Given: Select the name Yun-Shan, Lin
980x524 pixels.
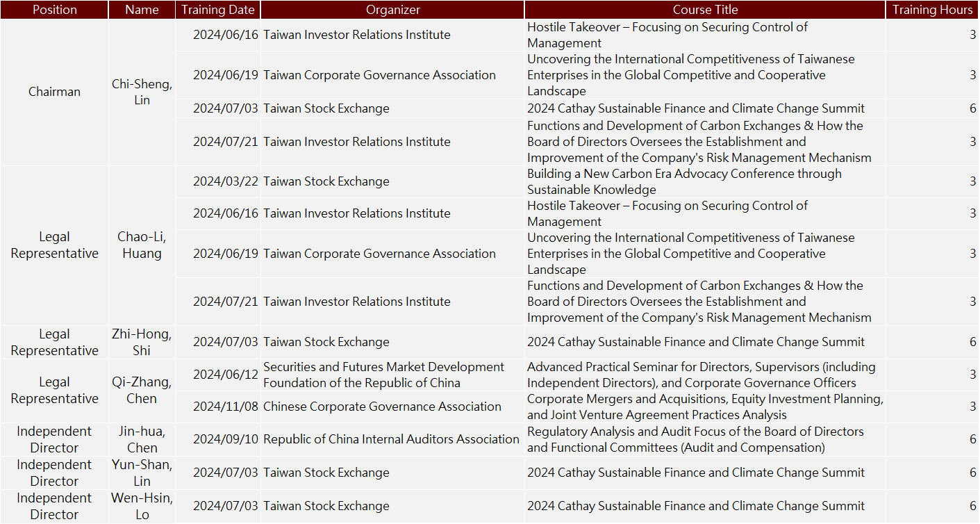Looking at the screenshot, I should point(142,473).
